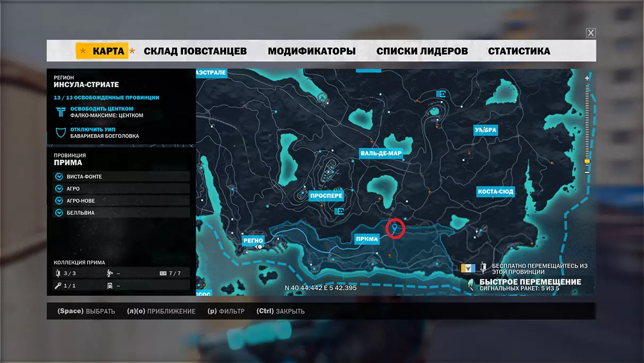Click the military base icon in northeast
This screenshot has height=363, width=644.
click(440, 94)
